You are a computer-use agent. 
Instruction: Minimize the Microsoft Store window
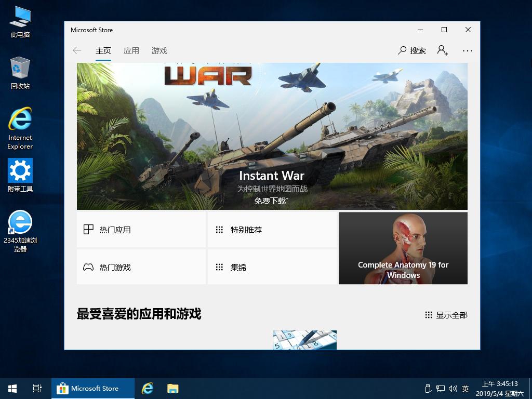[420, 30]
